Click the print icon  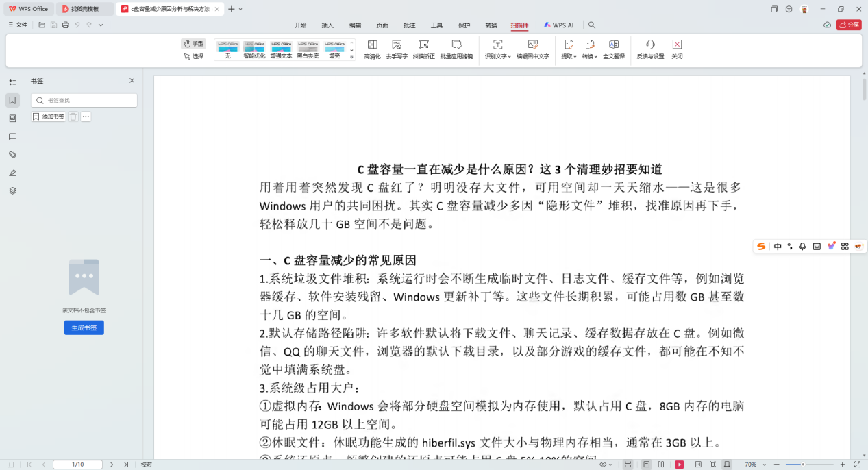point(65,25)
